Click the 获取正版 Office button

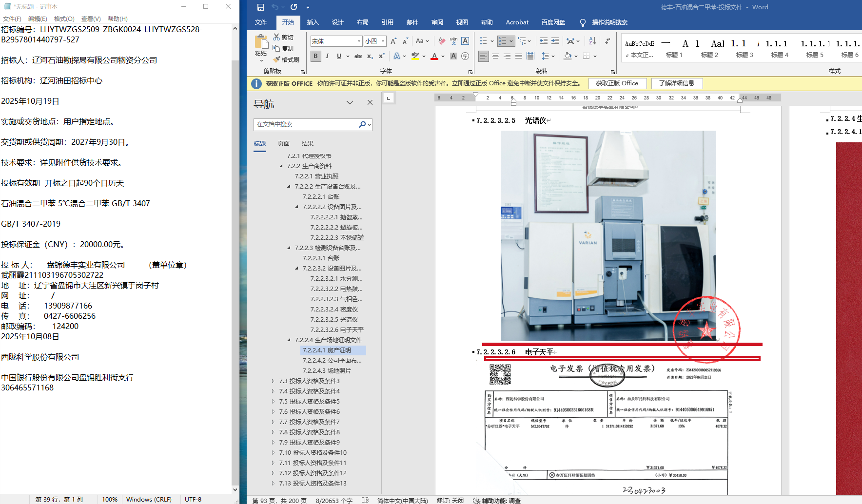[617, 83]
